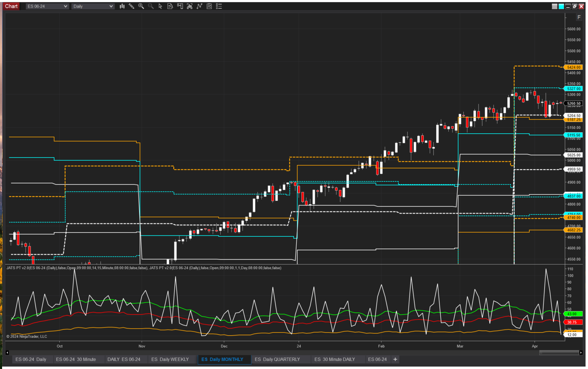Viewport: 588px width, 369px height.
Task: Activate the cursor pointer tool
Action: 160,6
